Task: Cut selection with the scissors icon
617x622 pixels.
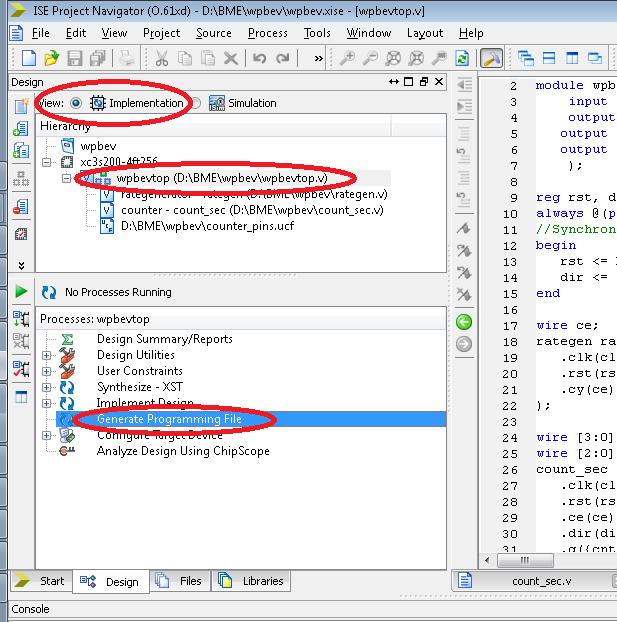Action: 161,58
